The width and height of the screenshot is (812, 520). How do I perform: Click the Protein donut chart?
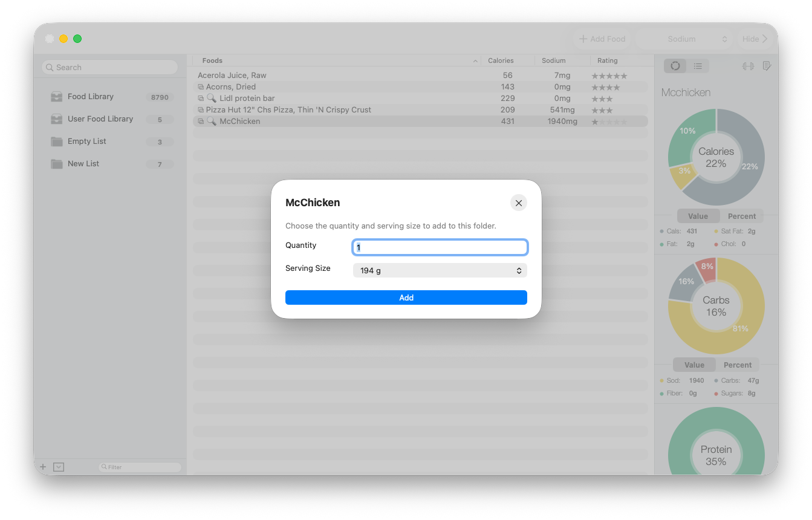coord(716,441)
